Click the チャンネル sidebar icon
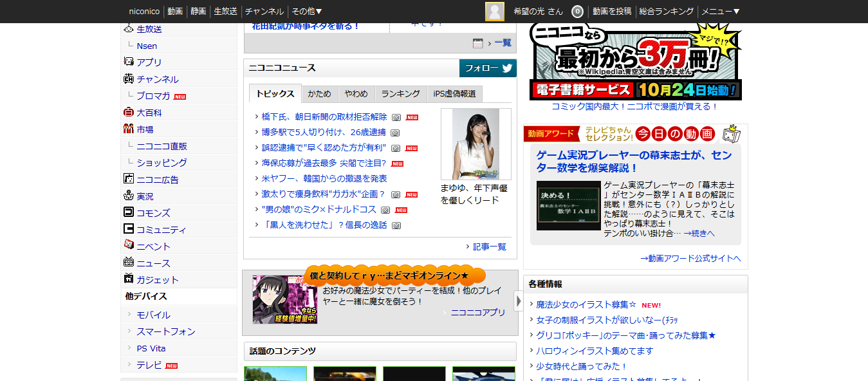Viewport: 868px width, 381px height. point(128,79)
